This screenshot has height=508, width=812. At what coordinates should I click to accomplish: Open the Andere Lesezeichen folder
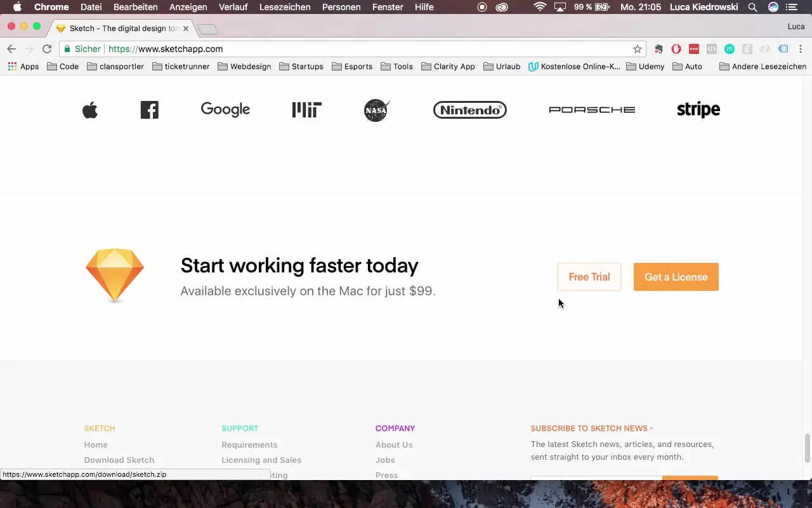point(763,66)
